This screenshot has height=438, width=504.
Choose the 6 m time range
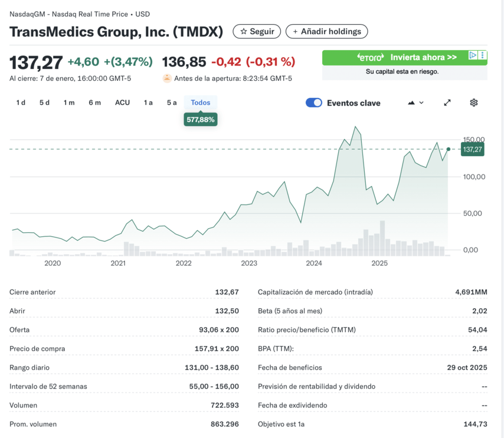click(x=94, y=103)
